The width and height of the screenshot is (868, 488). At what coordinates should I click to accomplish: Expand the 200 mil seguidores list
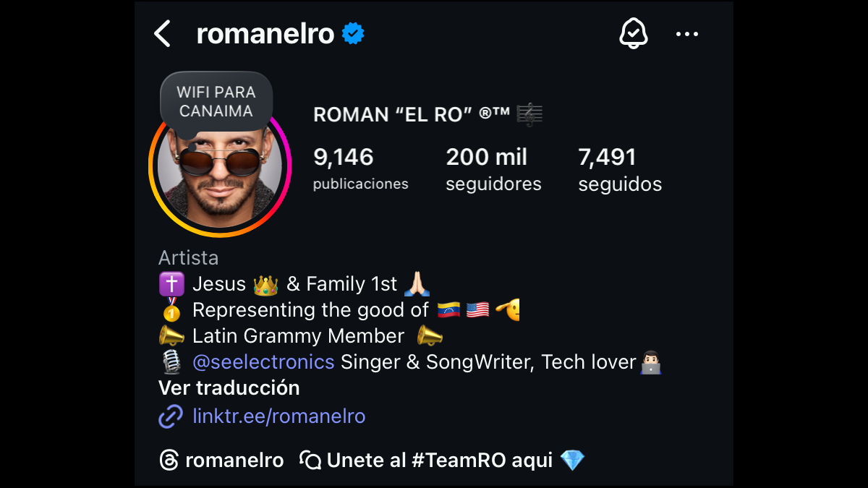coord(493,168)
